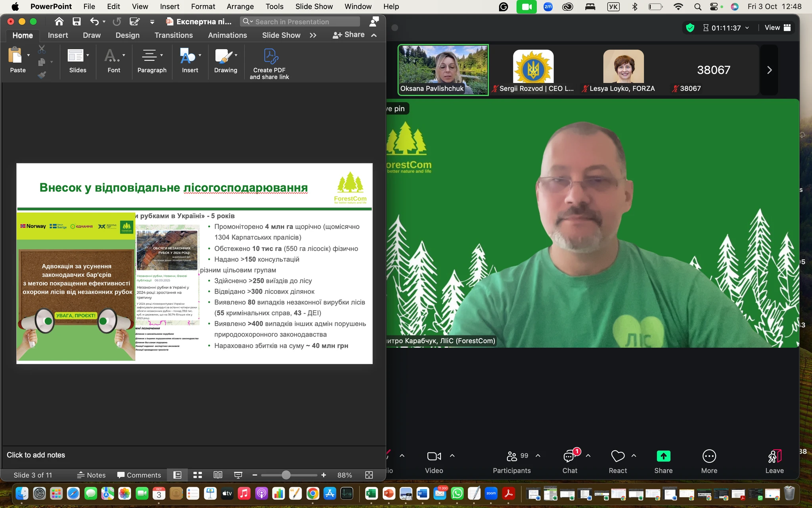Expand Customize Quick Access Toolbar arrow
Image resolution: width=812 pixels, height=508 pixels.
tap(152, 22)
